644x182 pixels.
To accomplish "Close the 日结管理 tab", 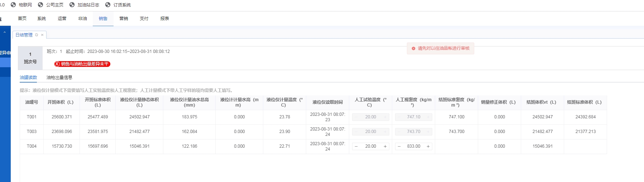I will coord(42,35).
